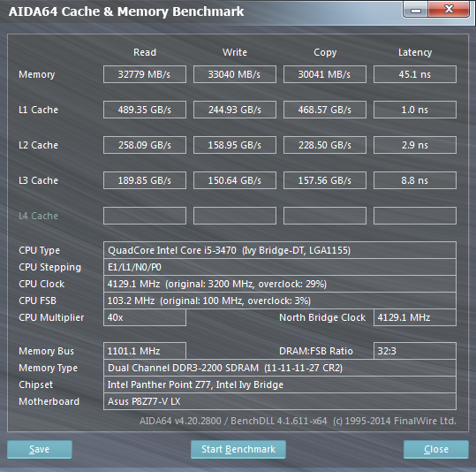
Task: Select Memory Type Dual Channel DDR3-2200 SDRAM
Action: (x=280, y=368)
